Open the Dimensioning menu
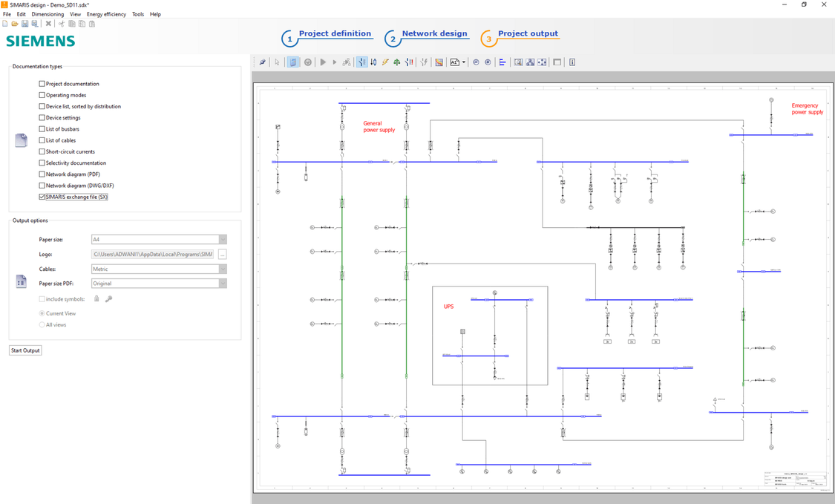This screenshot has width=835, height=504. click(x=48, y=13)
